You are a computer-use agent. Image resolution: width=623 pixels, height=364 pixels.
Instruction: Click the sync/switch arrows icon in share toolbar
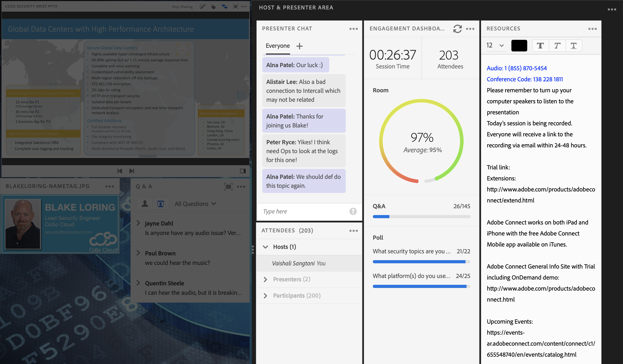click(x=224, y=7)
